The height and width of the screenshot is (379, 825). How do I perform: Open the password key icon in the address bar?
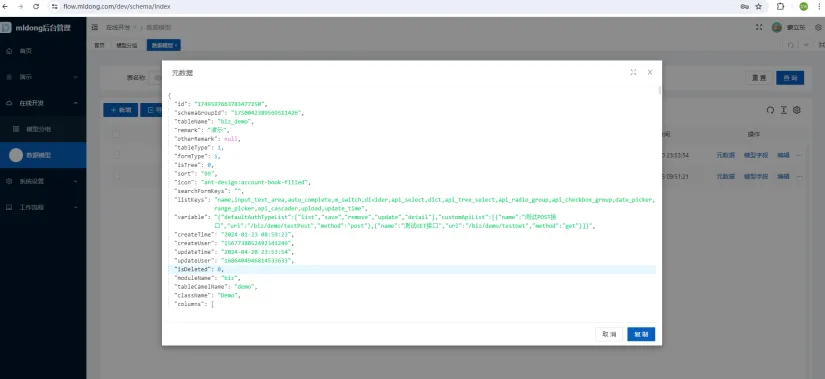pyautogui.click(x=744, y=6)
